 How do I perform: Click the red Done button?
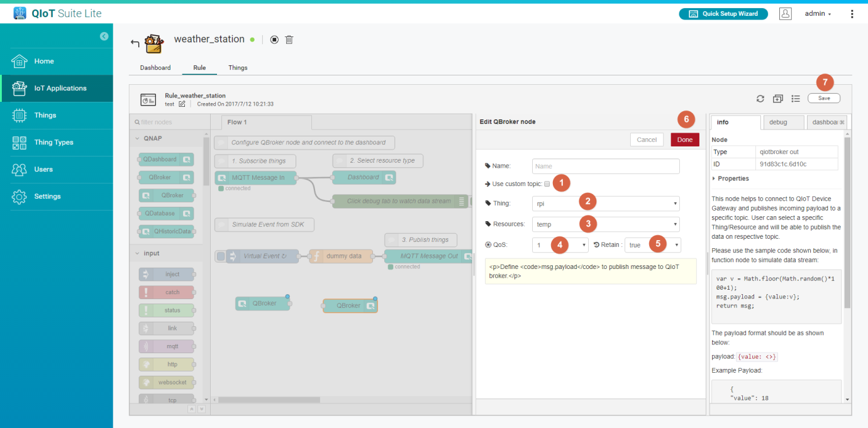pos(684,140)
